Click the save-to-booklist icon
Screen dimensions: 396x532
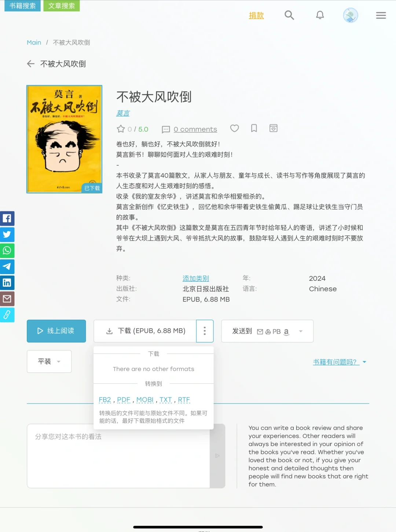274,128
